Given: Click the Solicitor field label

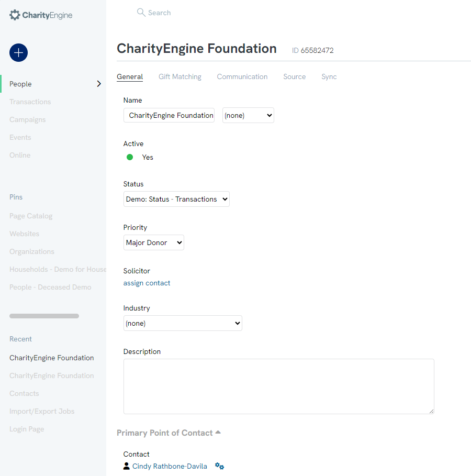Looking at the screenshot, I should pyautogui.click(x=137, y=271).
